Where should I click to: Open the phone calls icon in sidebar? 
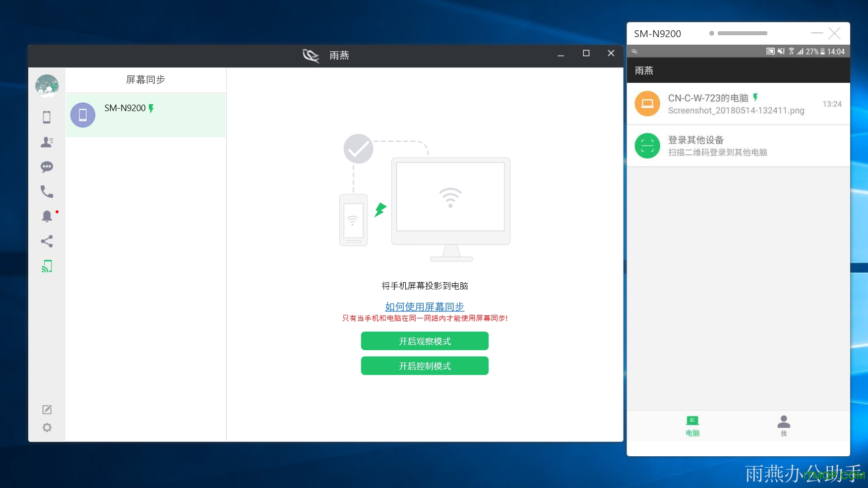click(x=47, y=191)
